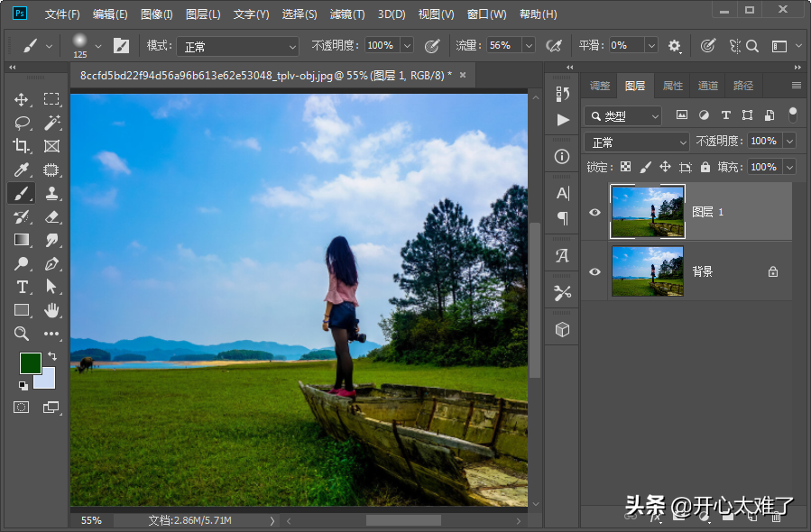Screen dimensions: 811x532
Task: Open the brush mode 正常 dropdown
Action: (x=238, y=47)
